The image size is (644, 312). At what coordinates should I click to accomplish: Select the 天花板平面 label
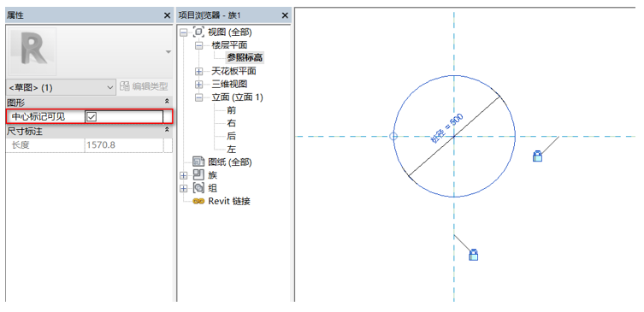(233, 71)
